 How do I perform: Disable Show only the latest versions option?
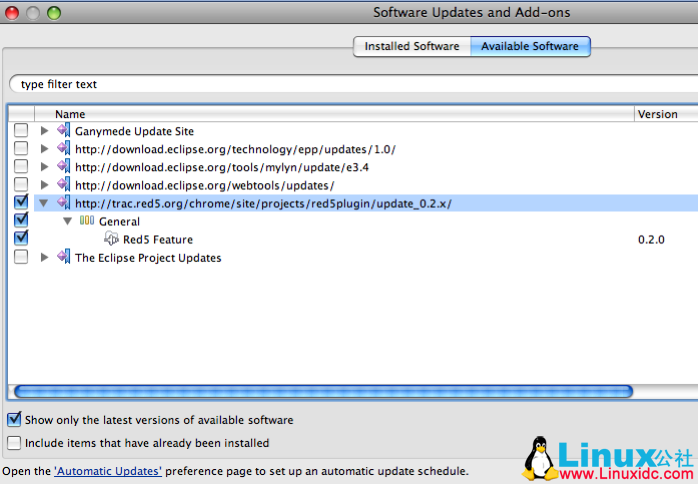[14, 419]
